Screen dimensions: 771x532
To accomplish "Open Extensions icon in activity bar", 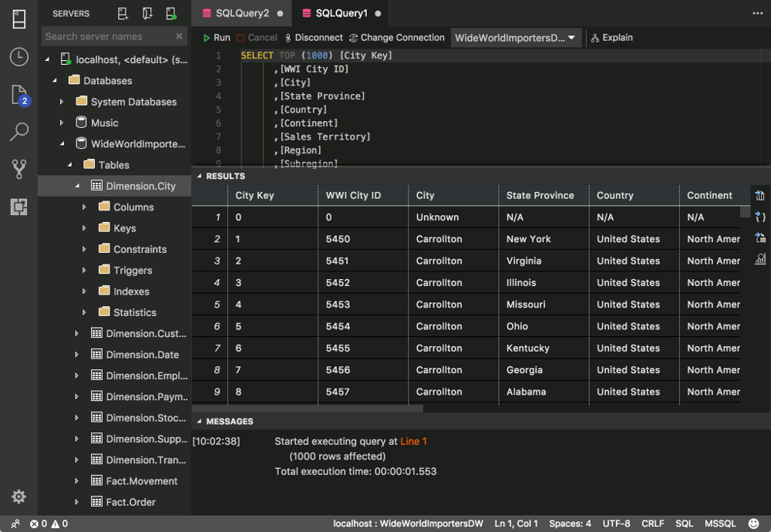I will (x=19, y=207).
